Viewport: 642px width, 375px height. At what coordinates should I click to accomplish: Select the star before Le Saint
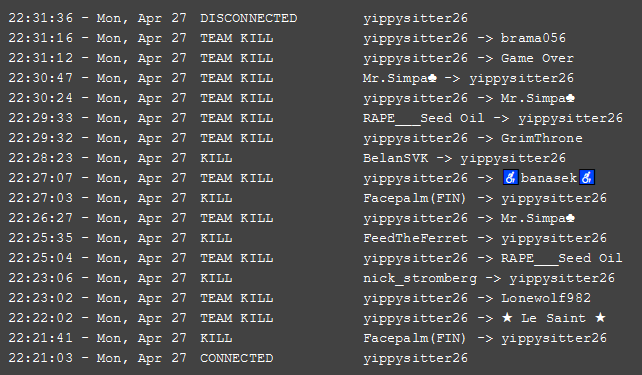[x=507, y=317]
